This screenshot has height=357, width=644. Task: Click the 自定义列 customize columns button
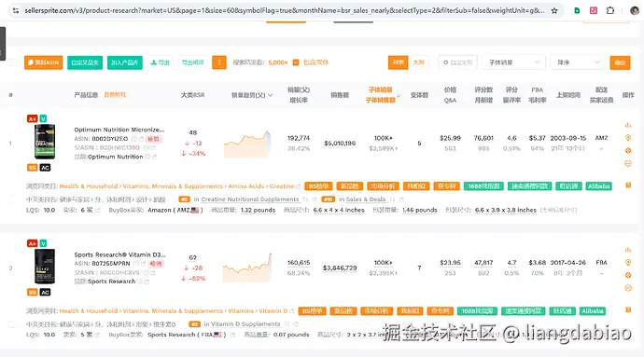(457, 62)
